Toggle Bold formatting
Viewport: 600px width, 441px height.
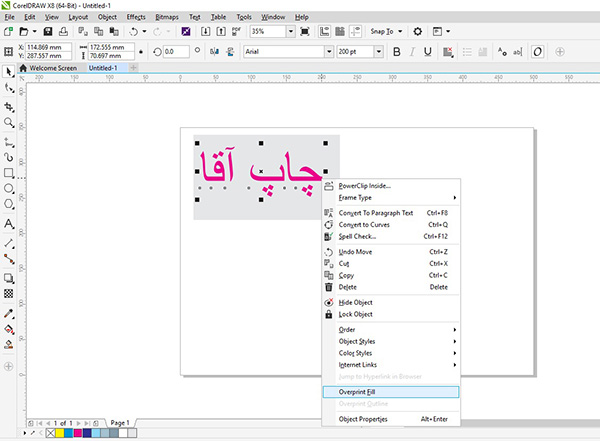coord(397,52)
